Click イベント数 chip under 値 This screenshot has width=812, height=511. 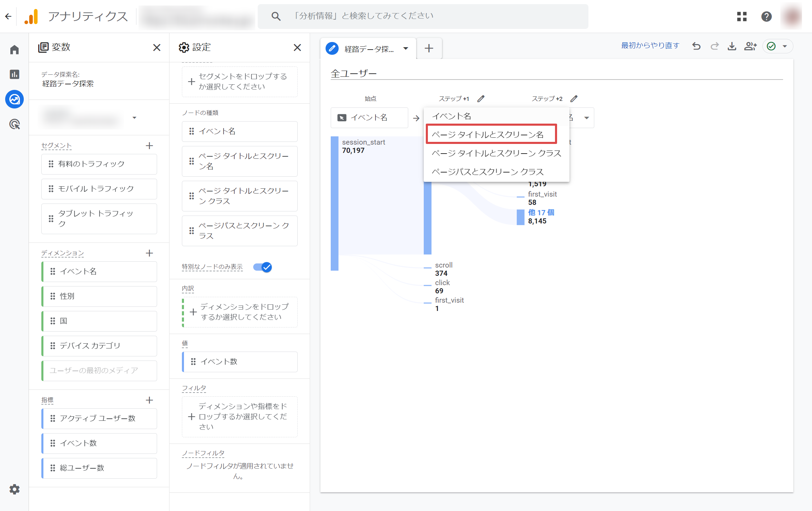click(x=240, y=362)
